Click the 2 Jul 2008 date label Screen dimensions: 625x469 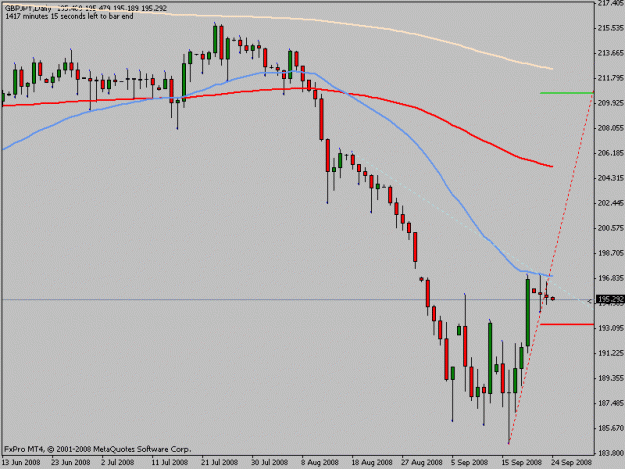coord(117,462)
